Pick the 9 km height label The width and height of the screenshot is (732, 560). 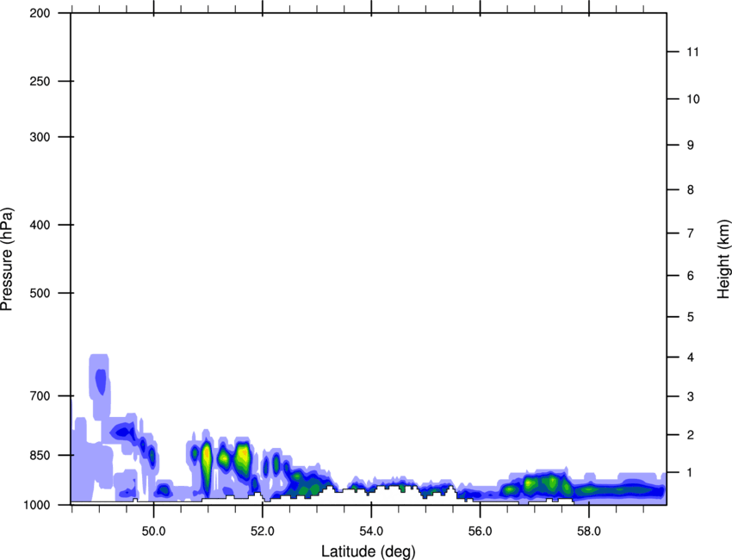pos(690,146)
